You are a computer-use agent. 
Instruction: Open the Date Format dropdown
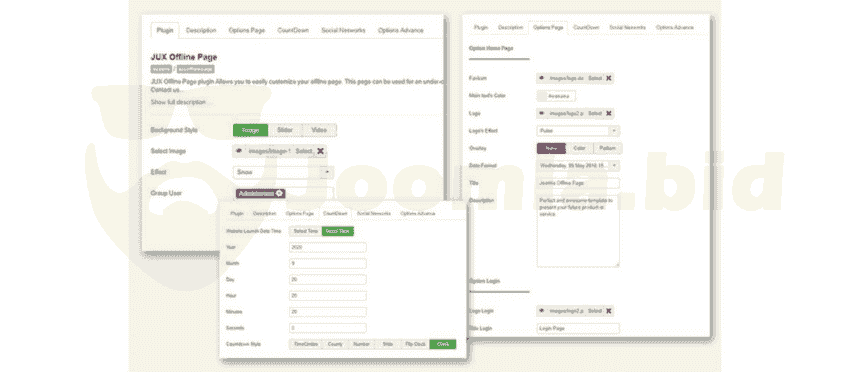pos(578,165)
